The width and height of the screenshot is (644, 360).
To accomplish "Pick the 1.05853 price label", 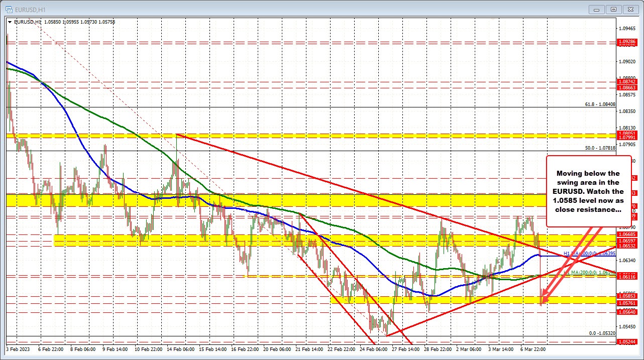I will (628, 296).
